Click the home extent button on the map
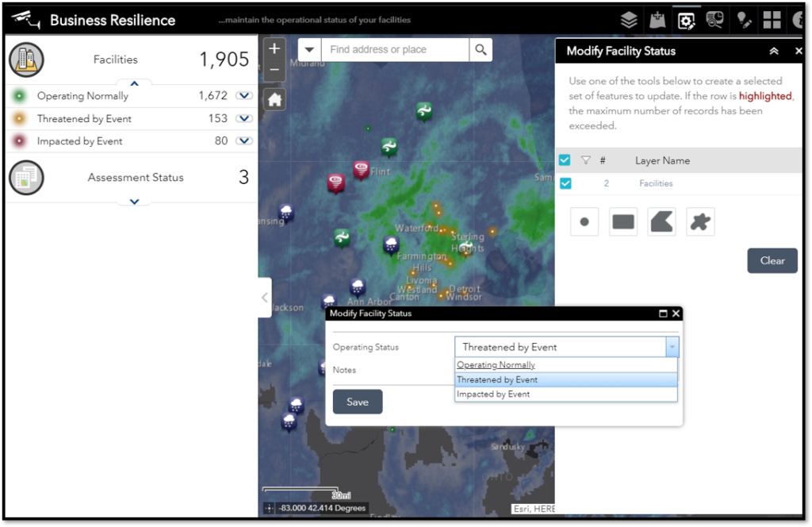Screen dimensions: 812x527 (x=274, y=98)
